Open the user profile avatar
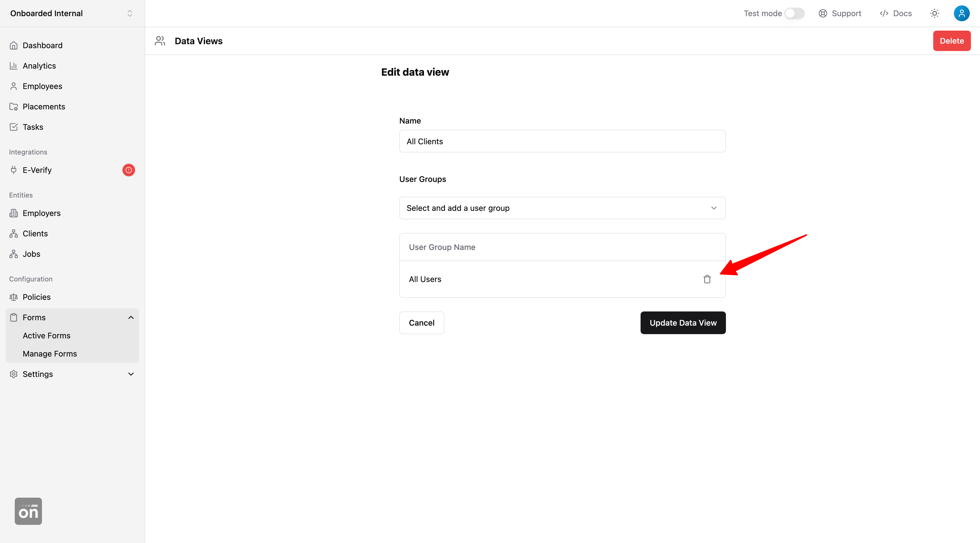The width and height of the screenshot is (980, 543). coord(961,13)
